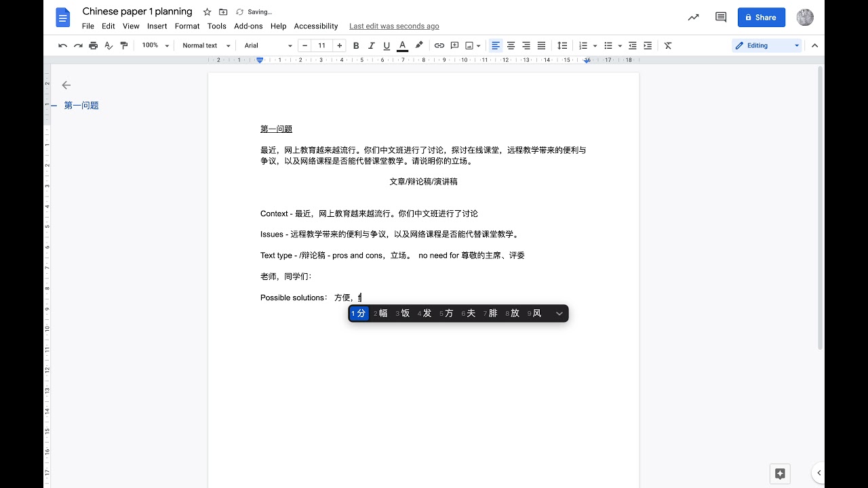868x488 pixels.
Task: Open the activity trend arrow icon
Action: click(x=693, y=18)
